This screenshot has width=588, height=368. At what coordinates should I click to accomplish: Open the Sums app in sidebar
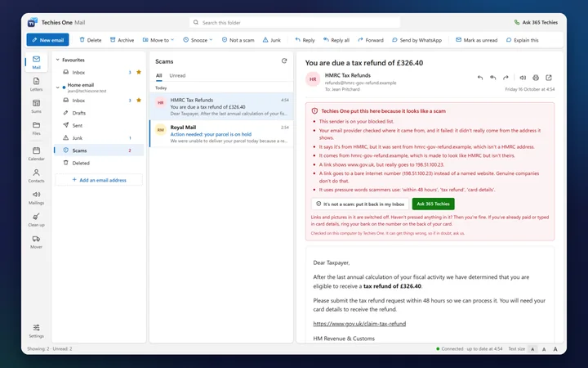[x=37, y=106]
